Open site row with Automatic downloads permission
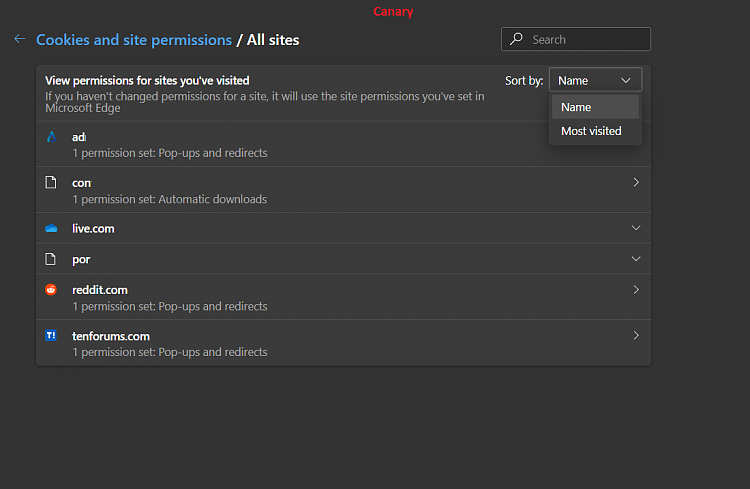This screenshot has width=750, height=489. 343,190
